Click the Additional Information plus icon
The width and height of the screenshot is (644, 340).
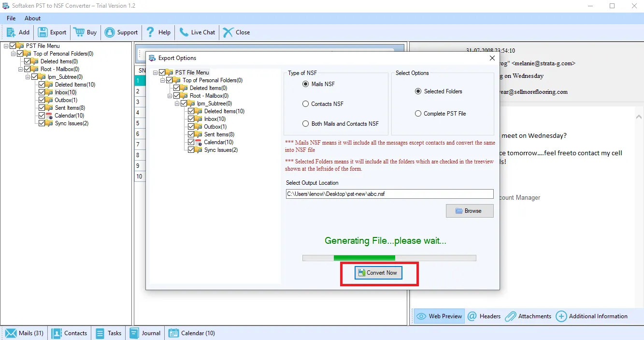tap(561, 316)
